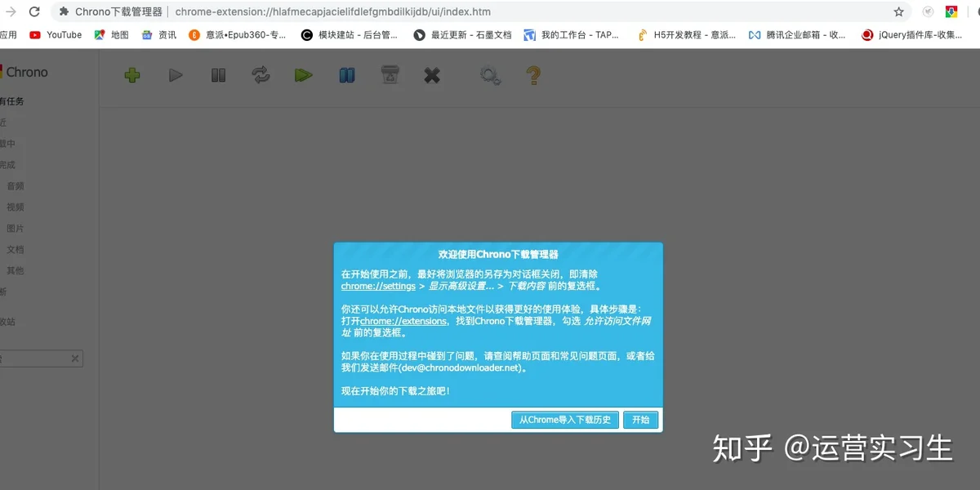
Task: Go forward with the browser arrow
Action: tap(11, 12)
